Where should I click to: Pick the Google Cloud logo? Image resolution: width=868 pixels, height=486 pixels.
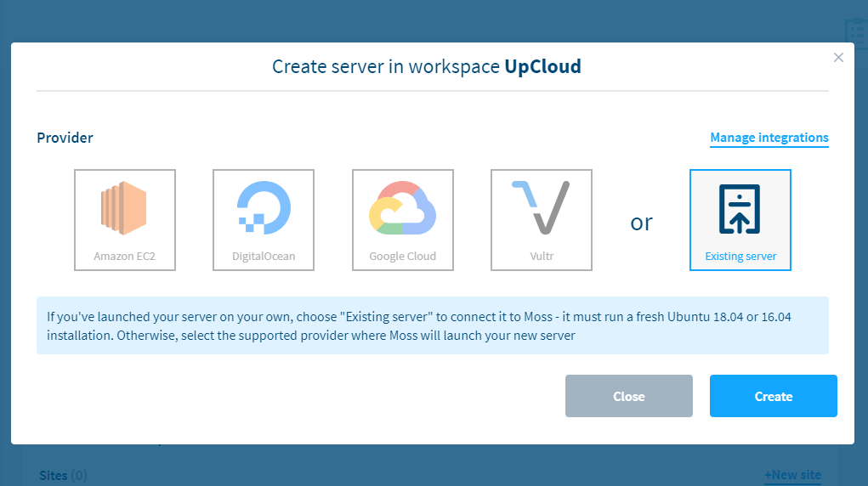(402, 208)
